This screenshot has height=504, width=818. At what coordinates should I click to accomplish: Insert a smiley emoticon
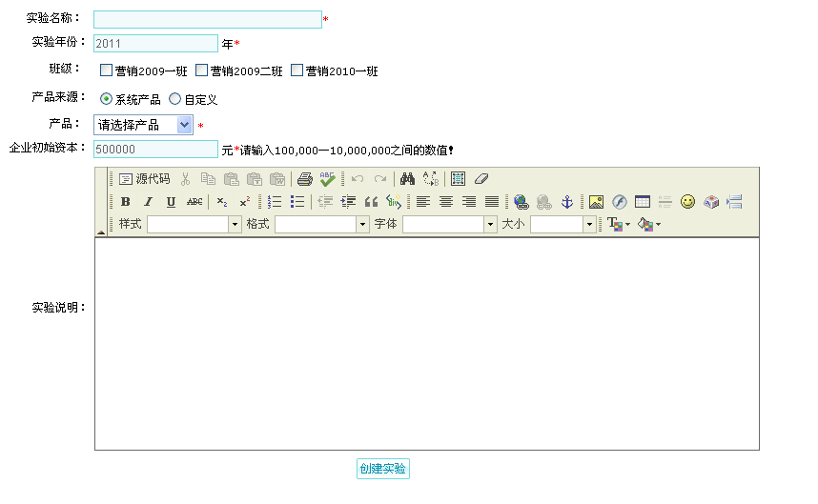(687, 202)
